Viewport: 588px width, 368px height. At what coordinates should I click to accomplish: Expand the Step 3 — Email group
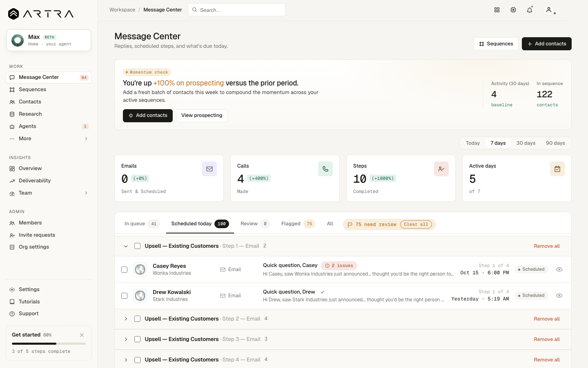pyautogui.click(x=126, y=339)
